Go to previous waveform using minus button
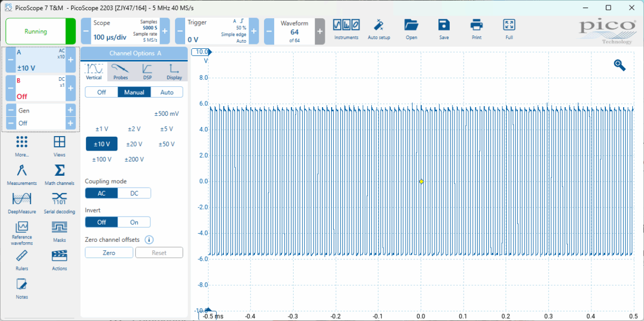 [x=269, y=31]
